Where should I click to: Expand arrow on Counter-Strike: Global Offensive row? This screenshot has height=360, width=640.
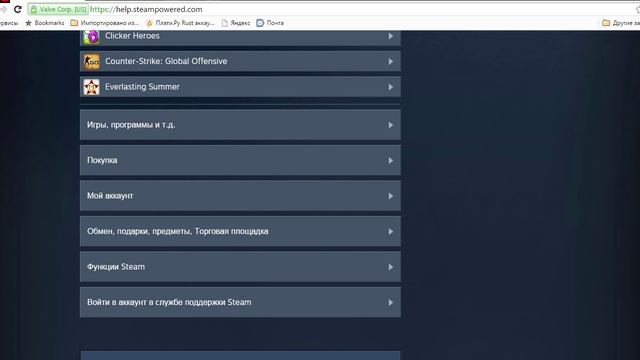pos(391,62)
